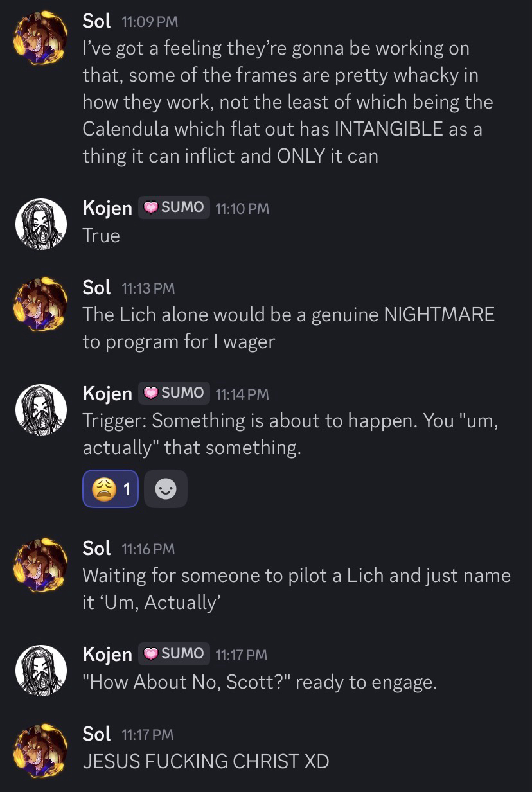
Task: Tap the Sol username at 11:16 PM
Action: pos(97,549)
